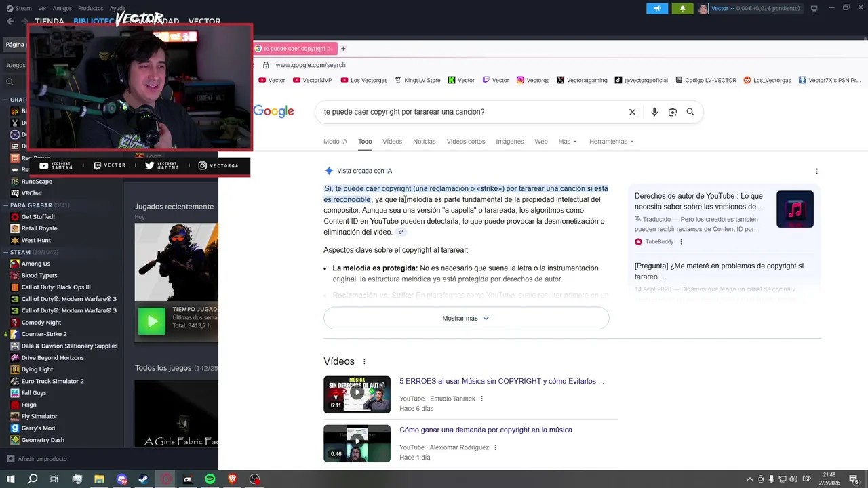Image resolution: width=868 pixels, height=488 pixels.
Task: Open AI overview three-dot options menu
Action: (816, 171)
